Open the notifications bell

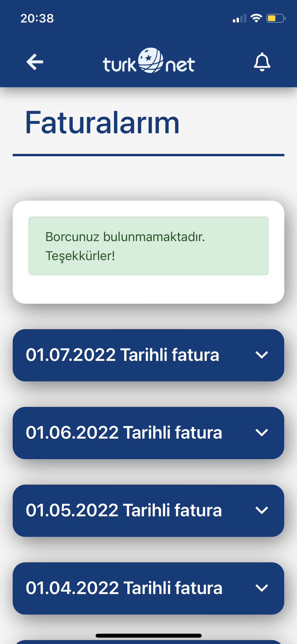[x=262, y=62]
